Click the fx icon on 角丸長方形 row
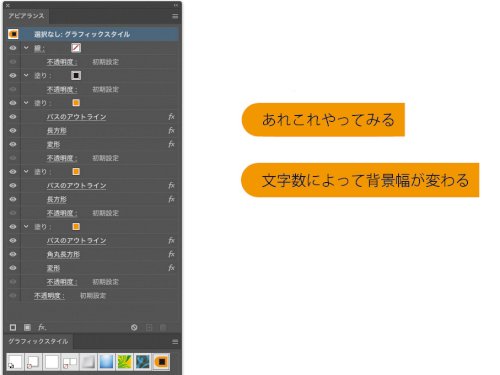The width and height of the screenshot is (500, 375). (x=171, y=254)
